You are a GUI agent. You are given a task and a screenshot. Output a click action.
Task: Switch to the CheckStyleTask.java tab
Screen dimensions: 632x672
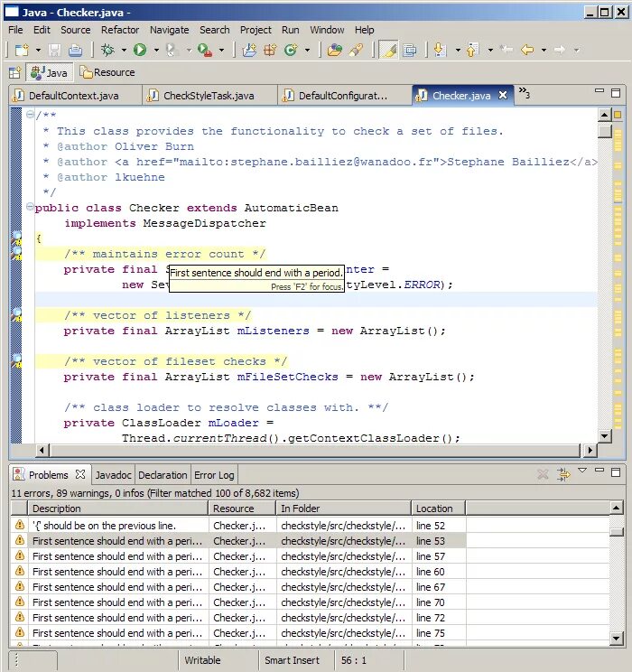pos(208,96)
